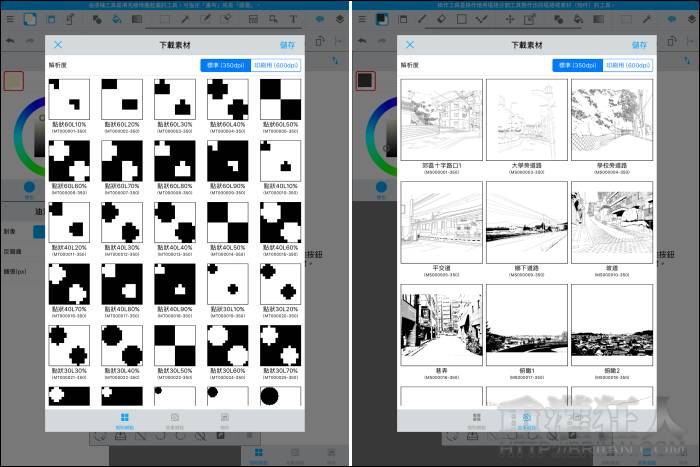Select tone thumbnail 點狀40L50%
Viewport: 700px width, 467px height.
[228, 222]
